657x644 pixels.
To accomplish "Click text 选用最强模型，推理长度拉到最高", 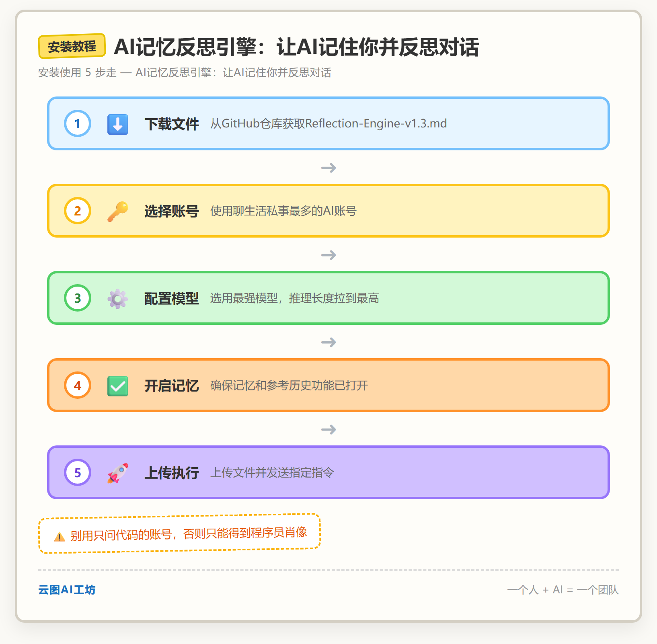I will 295,298.
